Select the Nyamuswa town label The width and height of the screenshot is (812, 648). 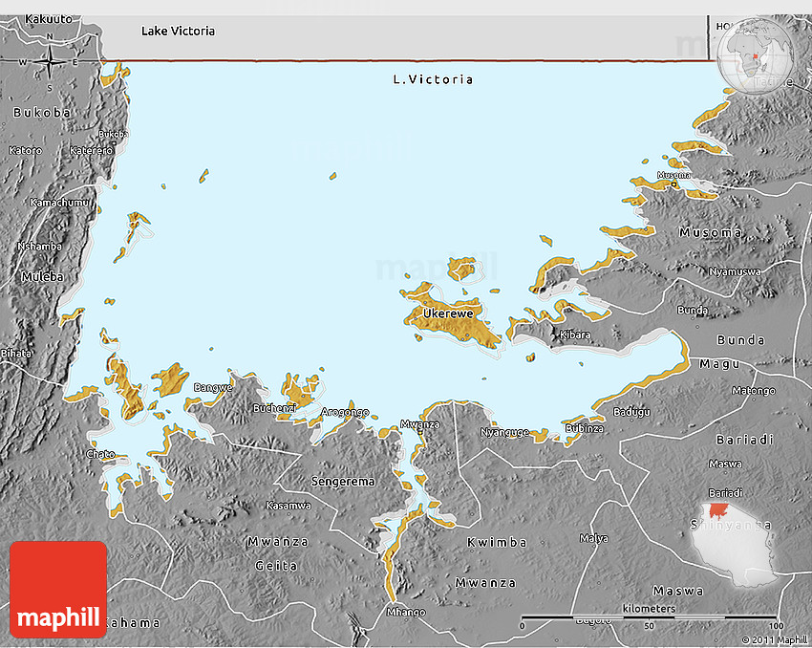coord(735,271)
